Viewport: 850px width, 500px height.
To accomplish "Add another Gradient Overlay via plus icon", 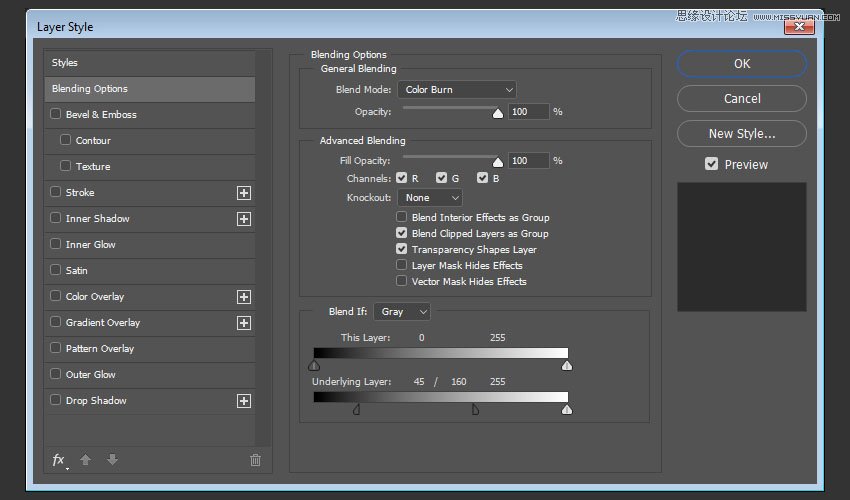I will click(243, 323).
